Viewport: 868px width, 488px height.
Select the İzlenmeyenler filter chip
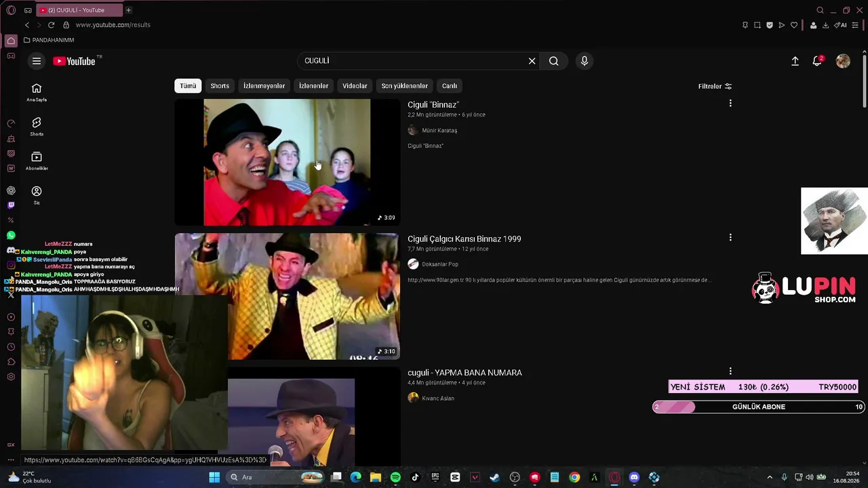[264, 86]
